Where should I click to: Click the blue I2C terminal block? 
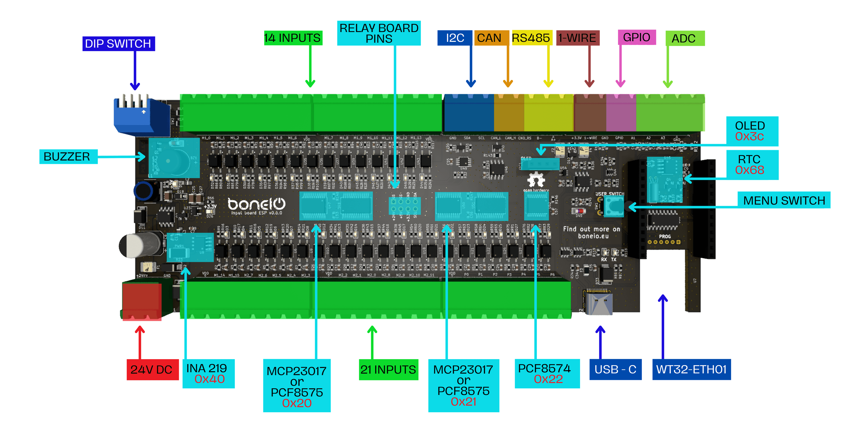pos(469,113)
